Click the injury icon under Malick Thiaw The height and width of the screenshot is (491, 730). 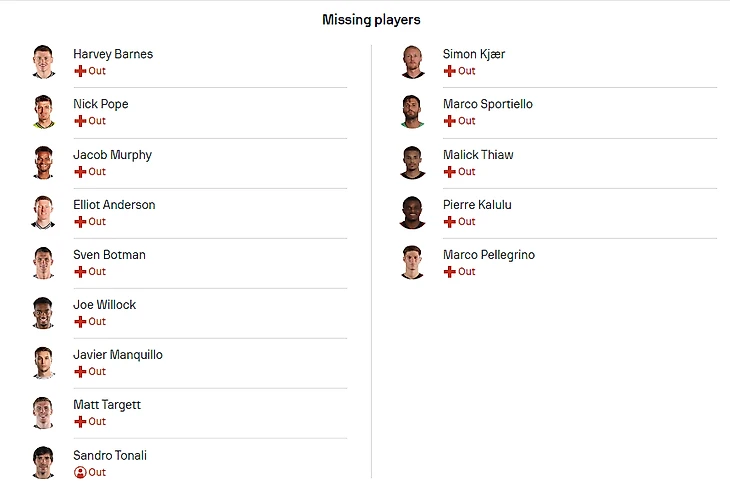(450, 172)
